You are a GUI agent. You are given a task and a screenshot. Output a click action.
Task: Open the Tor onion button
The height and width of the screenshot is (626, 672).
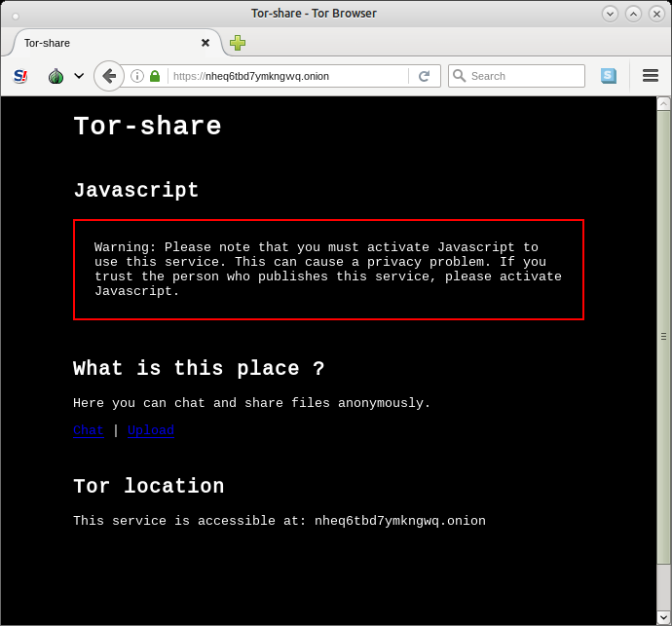56,76
